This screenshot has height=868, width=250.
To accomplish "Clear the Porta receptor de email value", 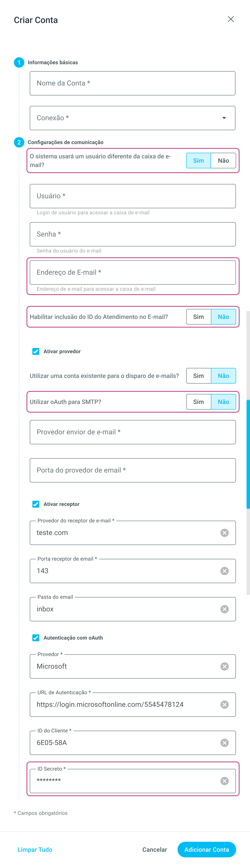I will pyautogui.click(x=224, y=571).
